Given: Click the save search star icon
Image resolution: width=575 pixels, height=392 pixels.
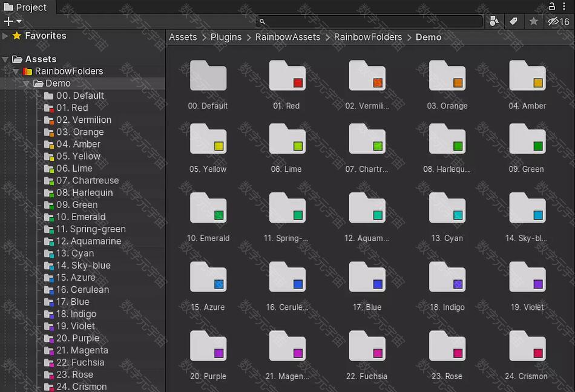Looking at the screenshot, I should (533, 22).
